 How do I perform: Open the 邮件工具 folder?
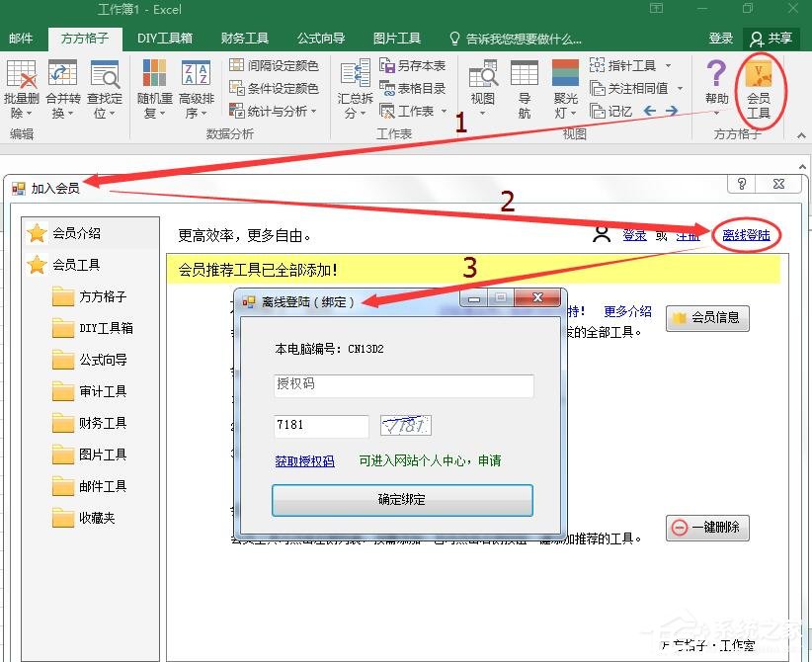[92, 486]
